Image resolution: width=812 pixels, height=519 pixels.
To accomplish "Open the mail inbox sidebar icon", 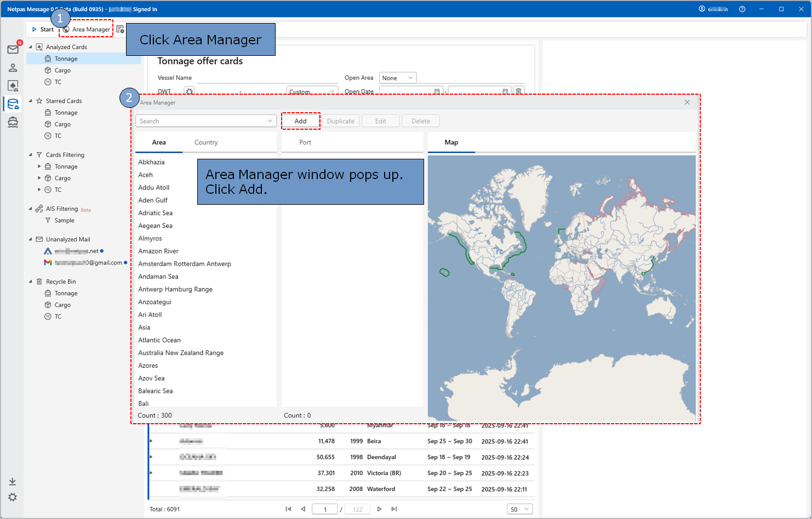I will pyautogui.click(x=13, y=50).
